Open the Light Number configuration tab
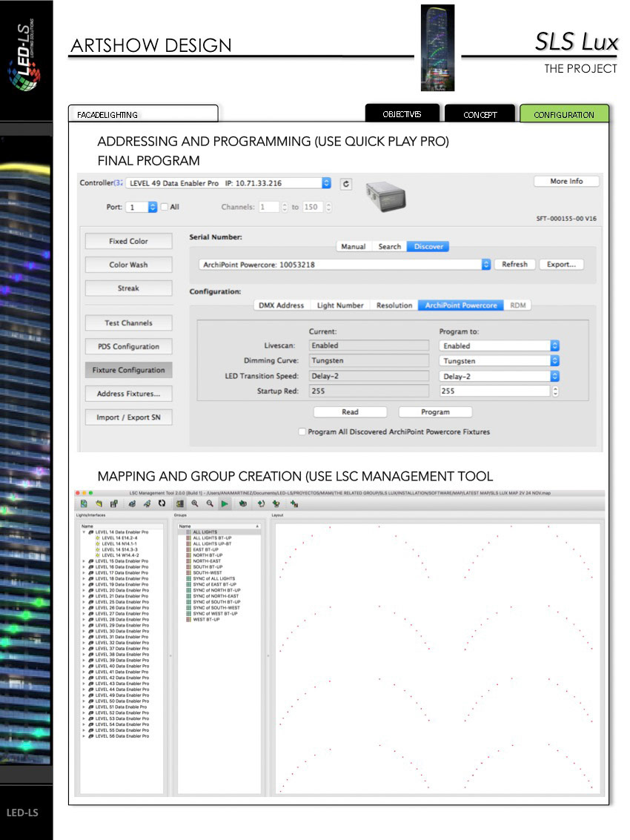This screenshot has height=840, width=630. coord(340,305)
